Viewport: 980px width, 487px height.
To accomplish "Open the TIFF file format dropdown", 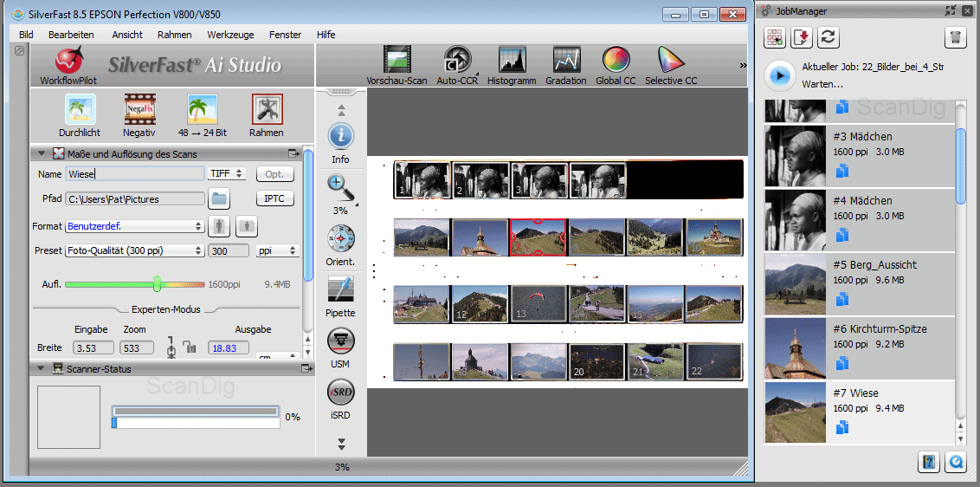I will [x=227, y=174].
